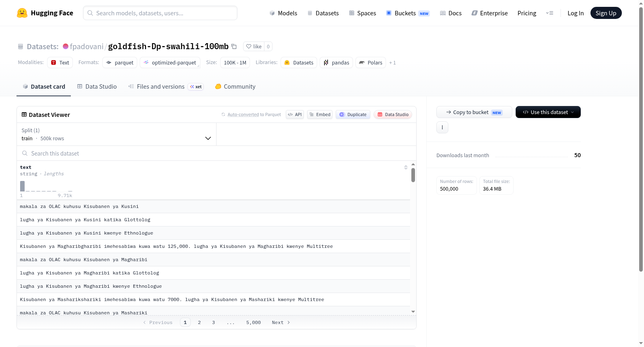This screenshot has height=347, width=644.
Task: Select row 'lugha ya Kisubanen ya Kusini katika Glottolog'
Action: pyautogui.click(x=213, y=220)
